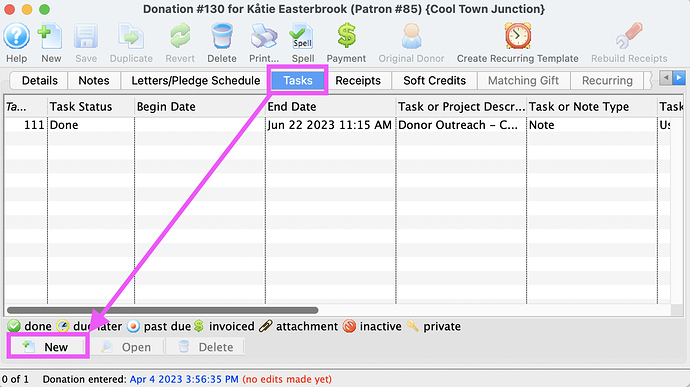The height and width of the screenshot is (387, 690).
Task: Sort by the Task Status column header
Action: (91, 107)
